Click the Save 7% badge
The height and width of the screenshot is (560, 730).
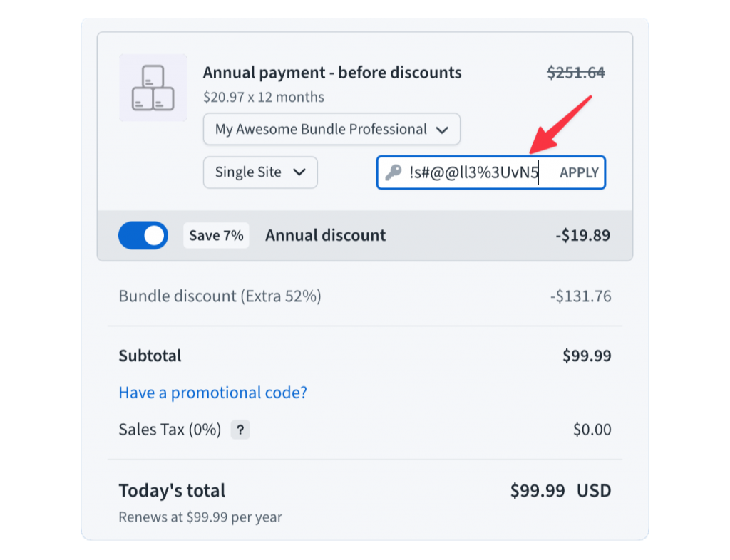click(x=216, y=235)
